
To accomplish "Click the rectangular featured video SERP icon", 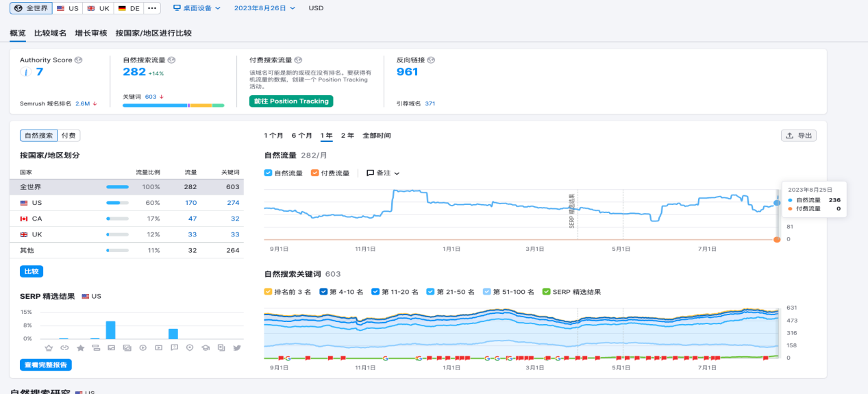I will 158,348.
